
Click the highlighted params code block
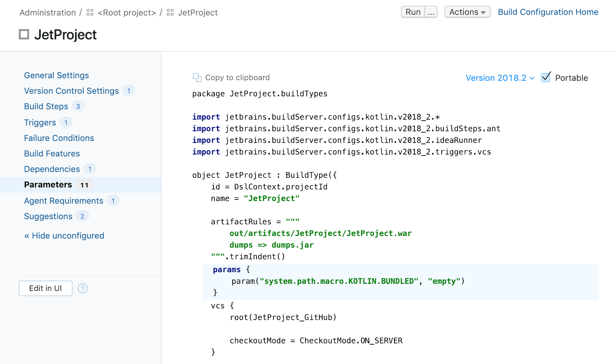(400, 282)
